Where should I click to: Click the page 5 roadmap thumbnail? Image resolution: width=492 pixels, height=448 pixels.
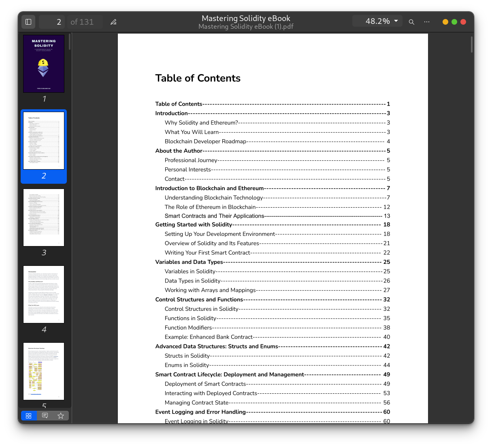tap(44, 371)
